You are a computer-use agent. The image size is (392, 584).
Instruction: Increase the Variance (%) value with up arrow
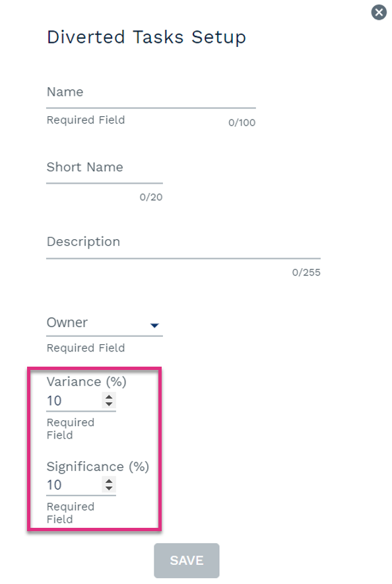coord(109,397)
